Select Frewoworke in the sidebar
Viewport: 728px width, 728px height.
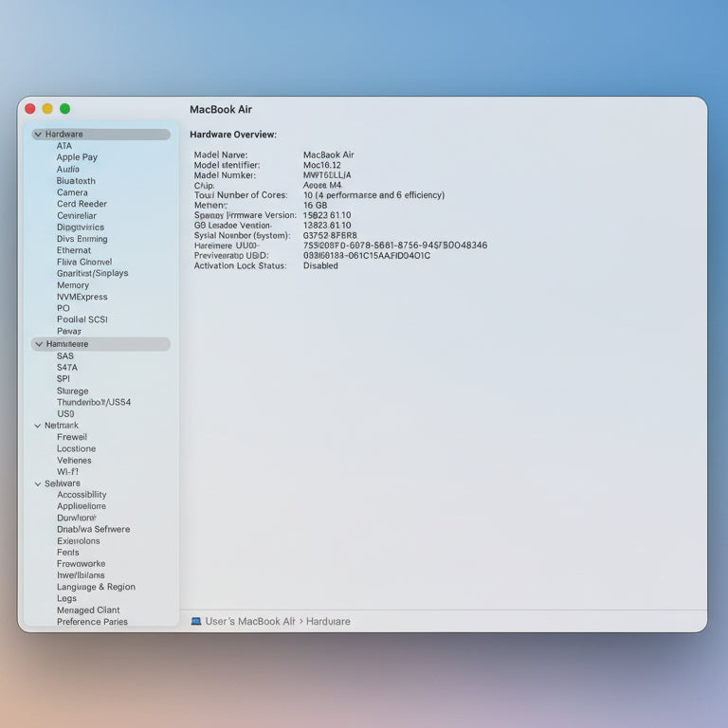click(x=82, y=564)
